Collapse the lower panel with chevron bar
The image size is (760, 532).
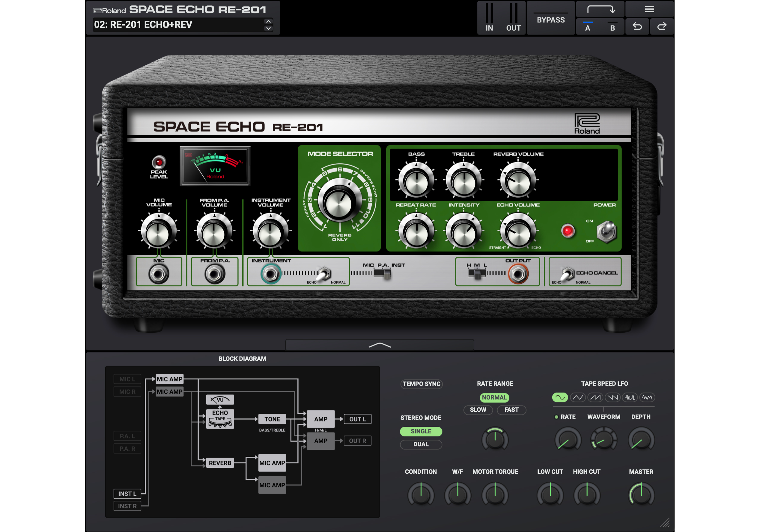[380, 345]
